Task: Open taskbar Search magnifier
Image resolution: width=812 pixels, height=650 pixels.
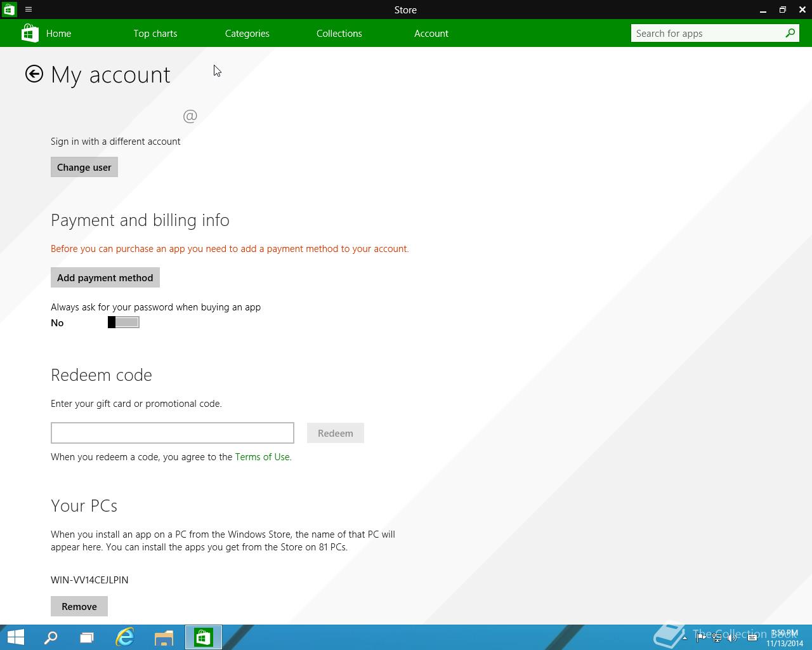Action: [51, 637]
